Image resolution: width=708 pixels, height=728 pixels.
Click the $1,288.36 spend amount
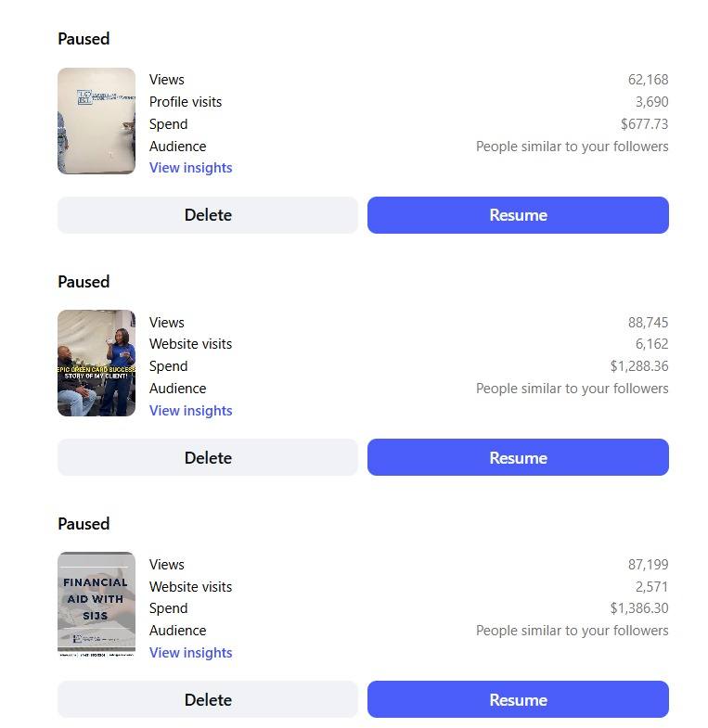tap(639, 366)
